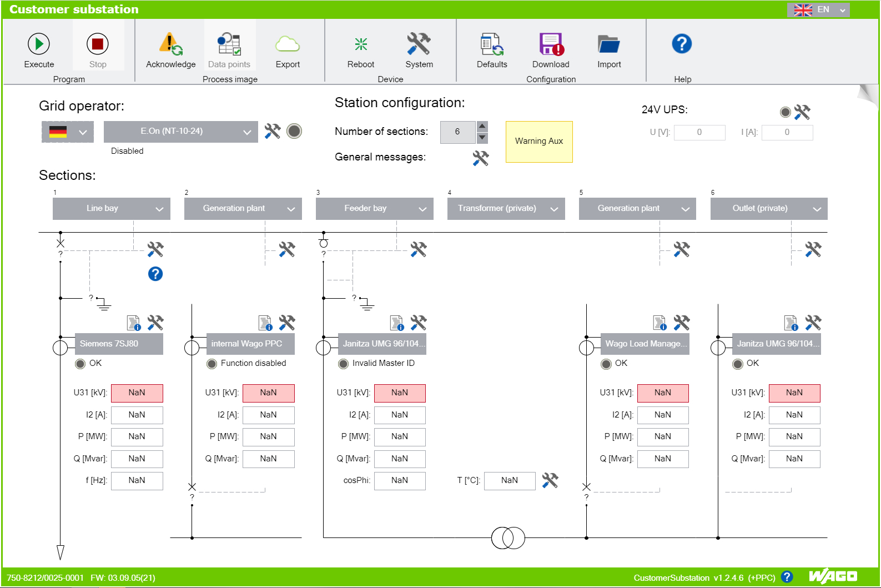Toggle the 24V UPS status indicator
This screenshot has height=588, width=881.
pos(785,112)
